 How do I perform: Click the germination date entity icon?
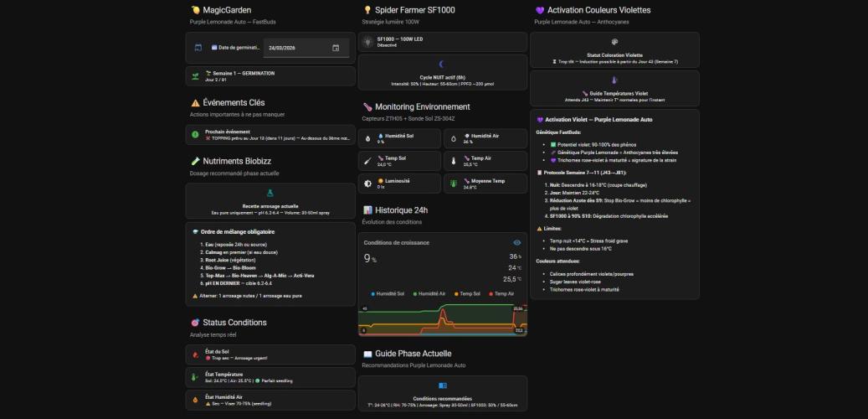pos(198,48)
